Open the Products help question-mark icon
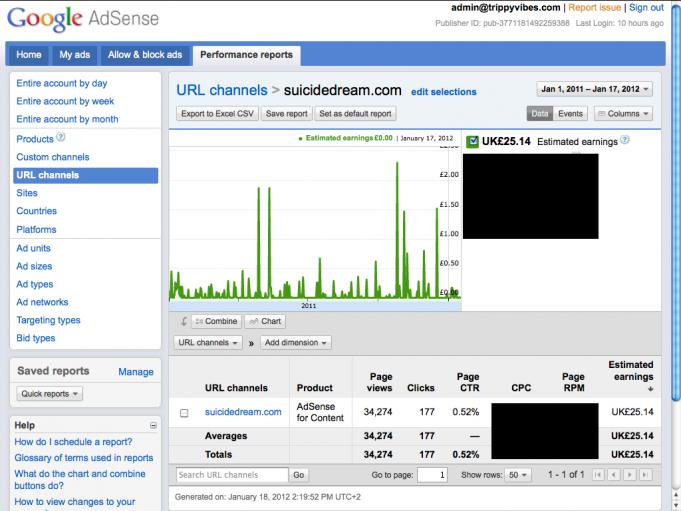This screenshot has height=511, width=681. click(x=61, y=137)
